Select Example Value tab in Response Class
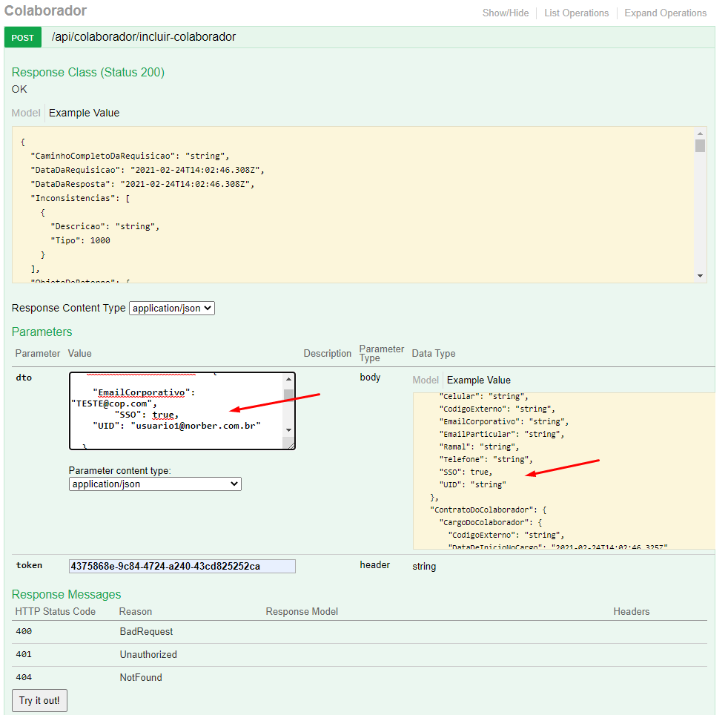This screenshot has height=715, width=728. click(x=84, y=113)
